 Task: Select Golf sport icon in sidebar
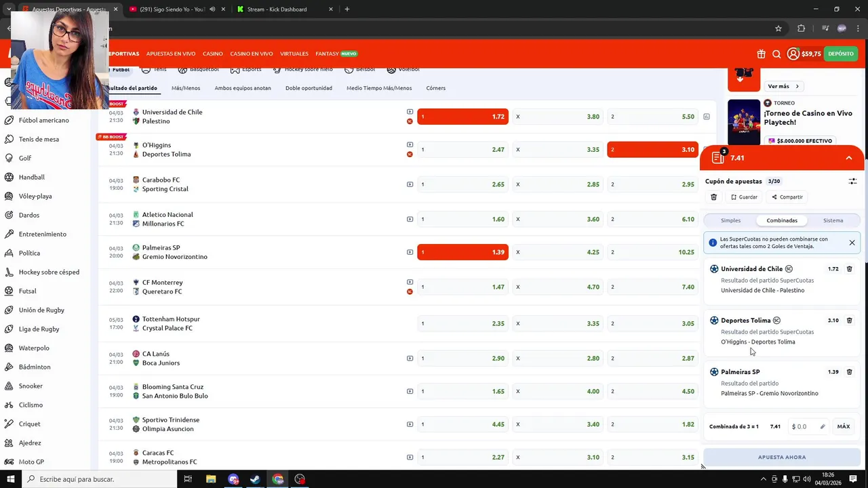coord(9,158)
